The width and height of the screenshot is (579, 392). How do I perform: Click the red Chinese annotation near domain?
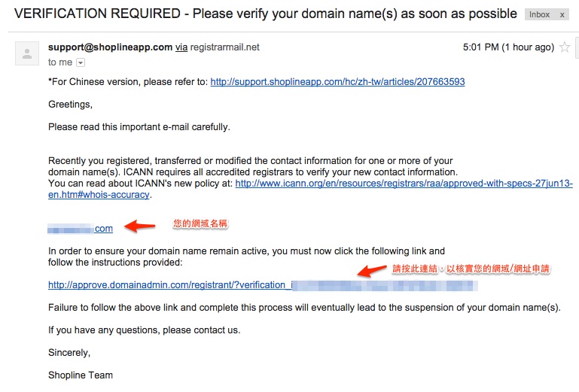(x=200, y=223)
